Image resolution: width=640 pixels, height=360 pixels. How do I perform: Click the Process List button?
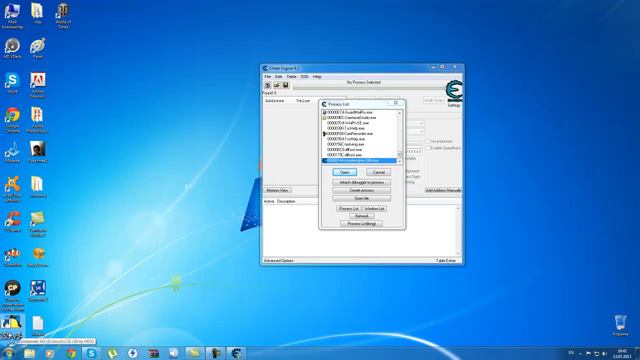click(349, 209)
